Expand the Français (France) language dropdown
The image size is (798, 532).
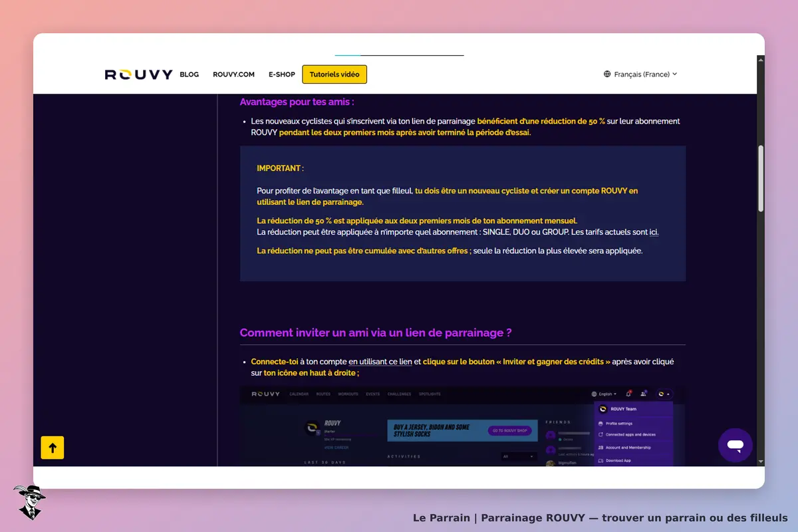click(x=640, y=74)
